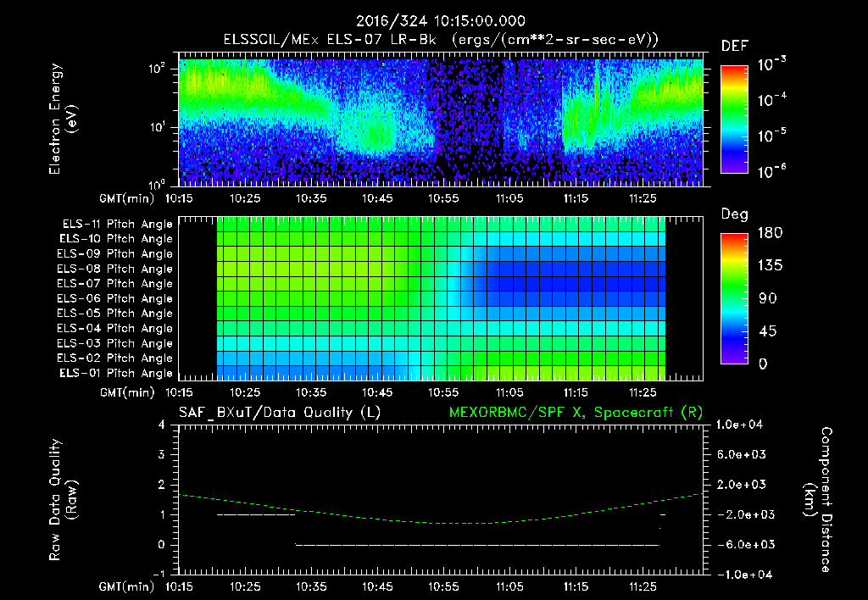This screenshot has width=868, height=600.
Task: Click the 10^1 energy axis tick label
Action: click(x=157, y=127)
